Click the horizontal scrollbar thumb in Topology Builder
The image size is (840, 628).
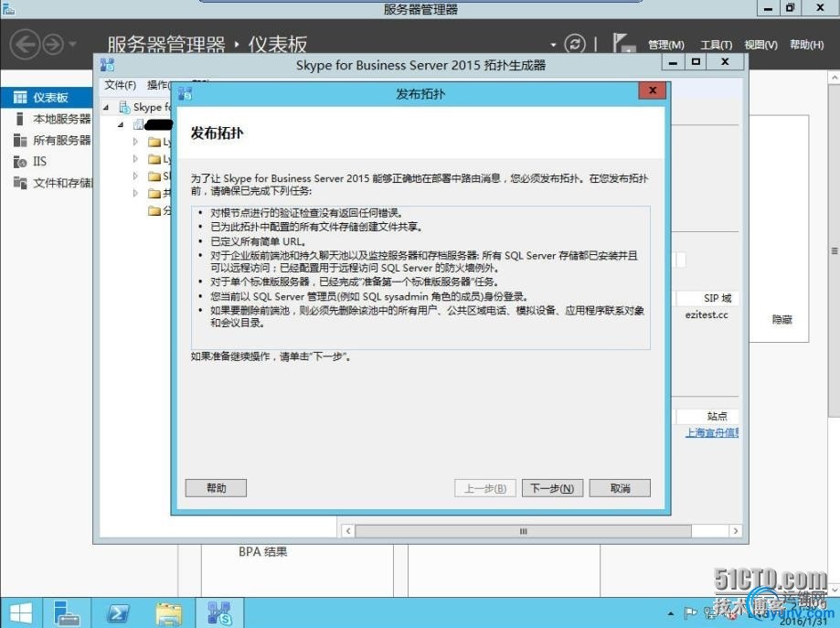click(523, 531)
